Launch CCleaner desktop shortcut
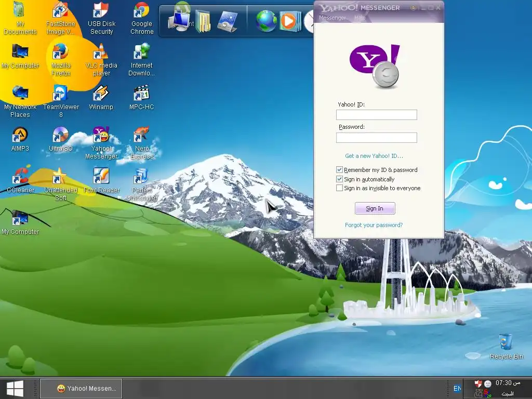The image size is (532, 399). tap(20, 181)
